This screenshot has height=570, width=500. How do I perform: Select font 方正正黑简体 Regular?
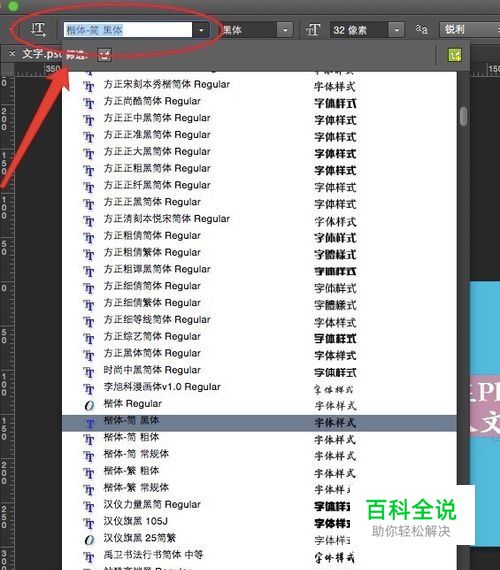[x=259, y=202]
